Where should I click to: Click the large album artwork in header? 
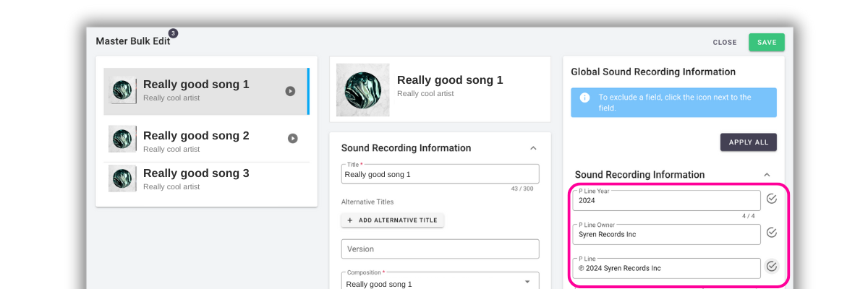tap(362, 90)
